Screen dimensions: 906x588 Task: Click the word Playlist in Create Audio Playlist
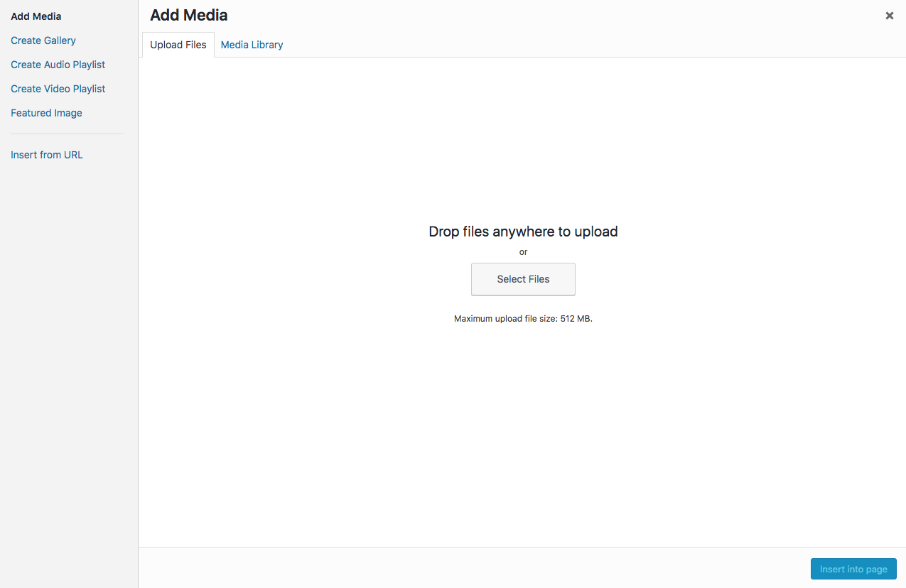pyautogui.click(x=87, y=65)
